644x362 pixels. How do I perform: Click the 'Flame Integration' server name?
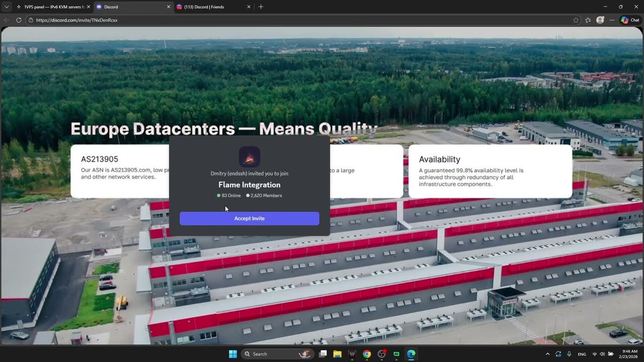(249, 185)
